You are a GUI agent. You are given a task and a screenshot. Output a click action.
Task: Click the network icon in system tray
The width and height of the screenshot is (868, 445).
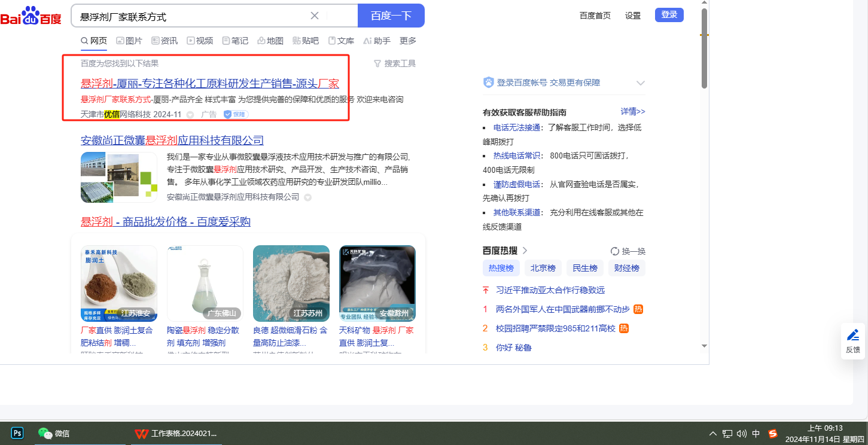click(x=727, y=434)
